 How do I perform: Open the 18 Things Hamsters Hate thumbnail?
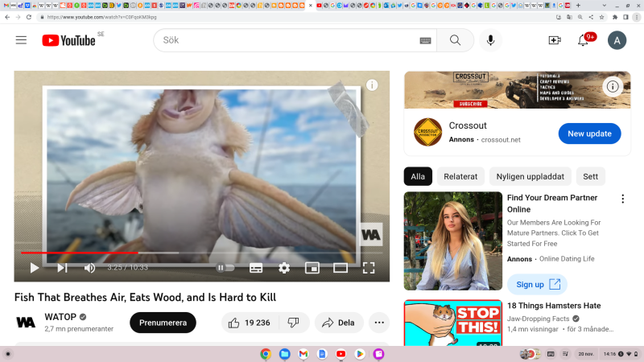pos(453,323)
